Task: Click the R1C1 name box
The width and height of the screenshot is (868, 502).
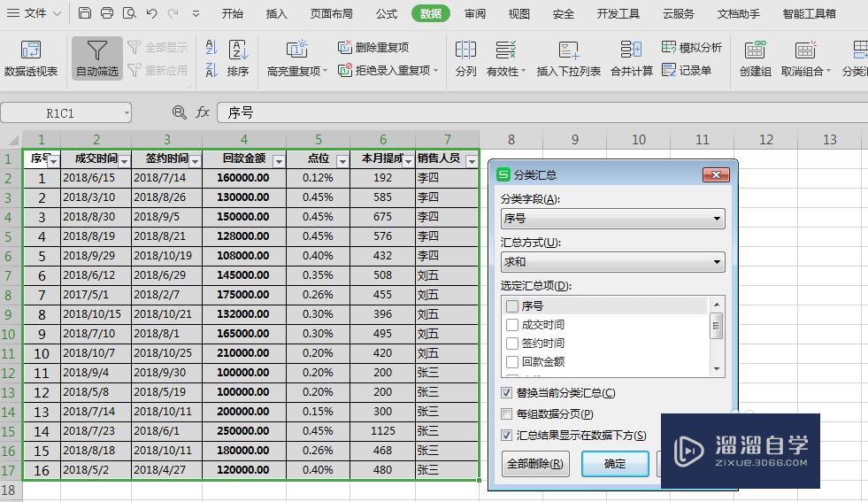Action: (x=61, y=113)
